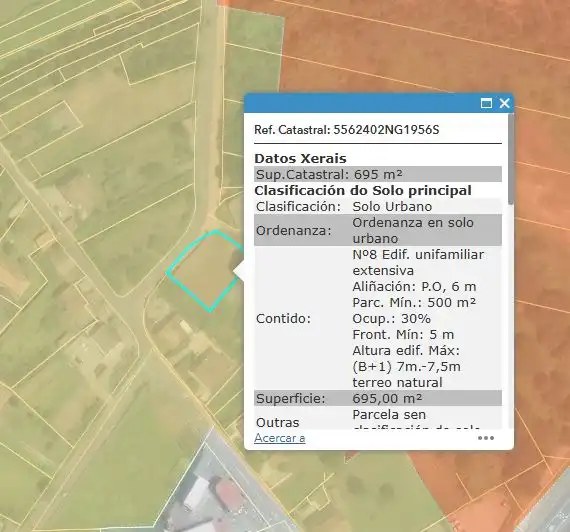Click the 'Contido:' label
570x532 pixels.
(x=284, y=319)
